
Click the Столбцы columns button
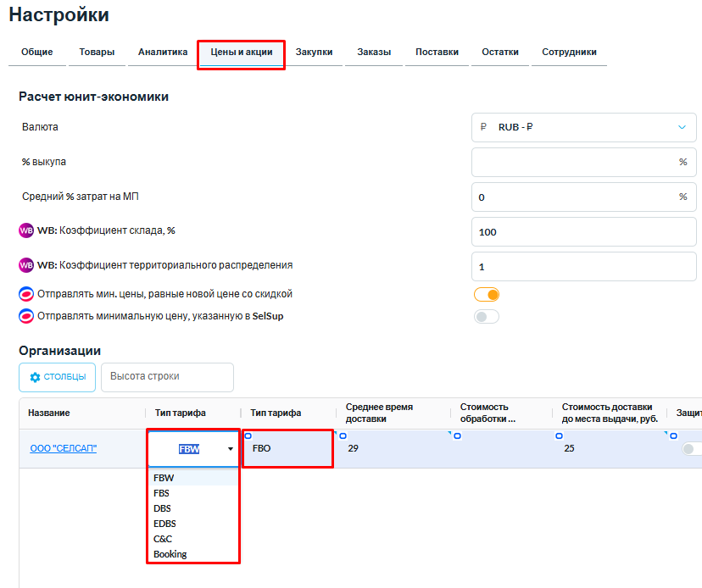point(58,377)
